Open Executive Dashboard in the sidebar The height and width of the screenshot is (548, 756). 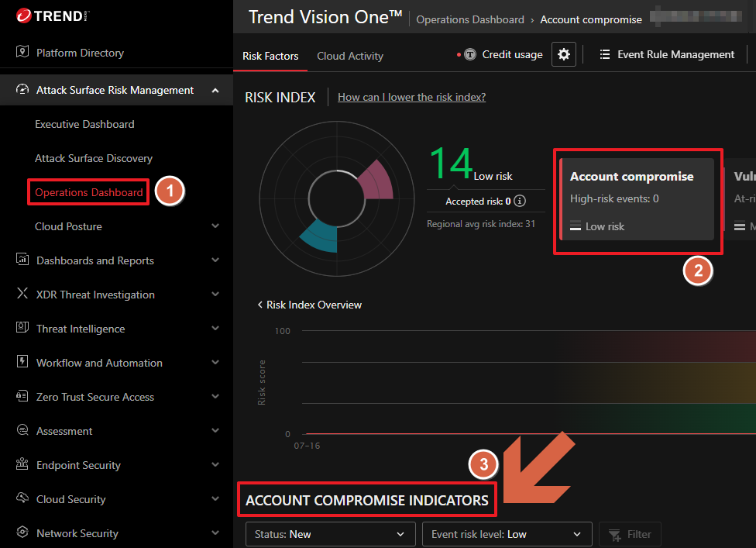click(x=84, y=124)
